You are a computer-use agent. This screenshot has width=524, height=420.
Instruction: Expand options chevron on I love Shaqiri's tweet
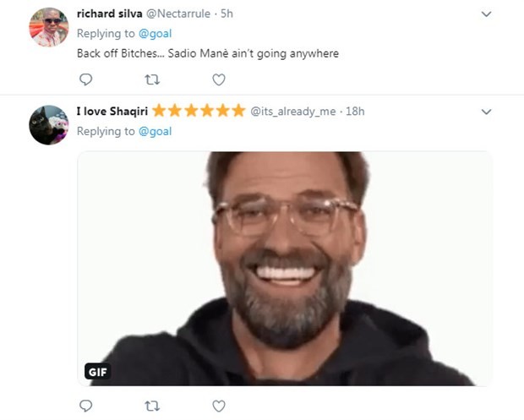tap(486, 112)
